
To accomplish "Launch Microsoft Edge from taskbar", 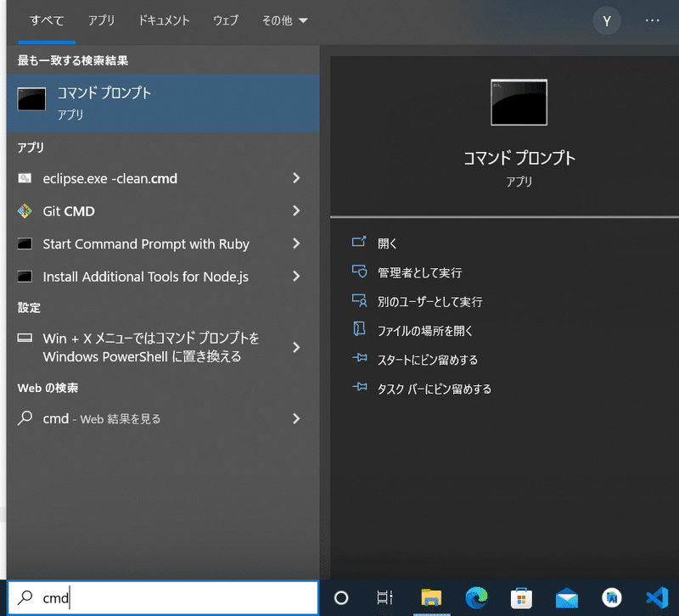I will point(476,598).
